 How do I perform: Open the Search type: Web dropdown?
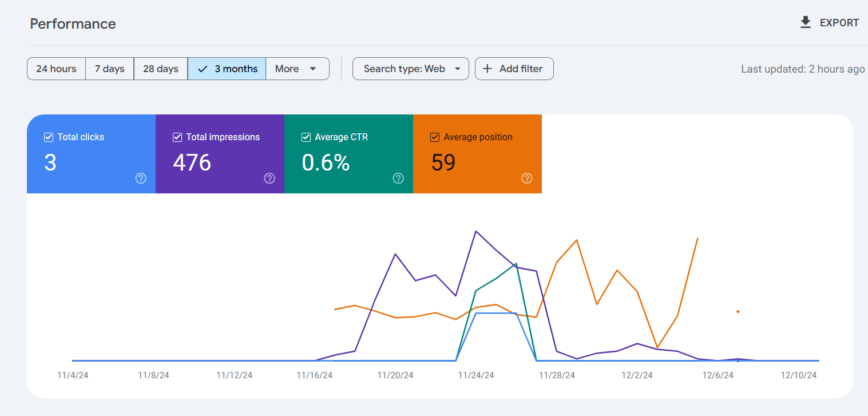410,69
